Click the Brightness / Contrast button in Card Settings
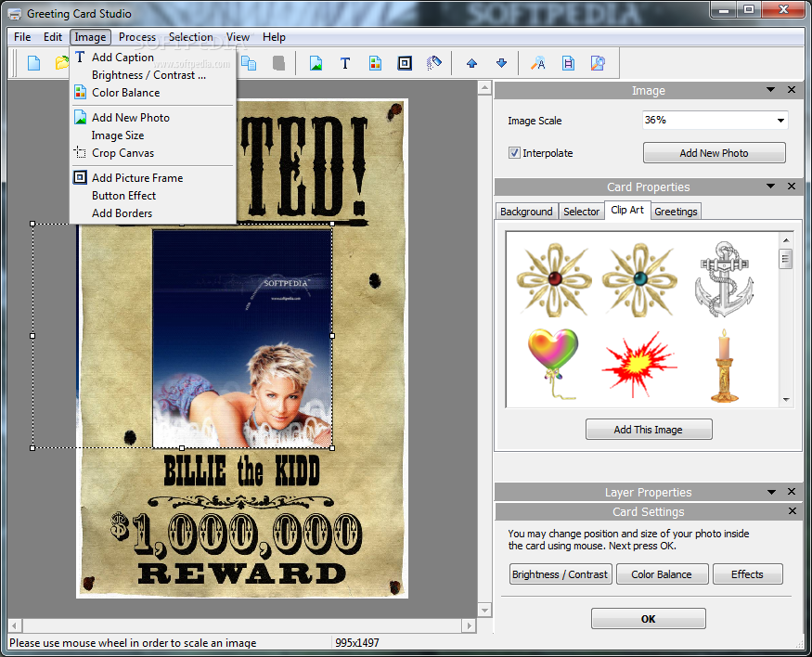Viewport: 812px width, 657px height. 561,574
